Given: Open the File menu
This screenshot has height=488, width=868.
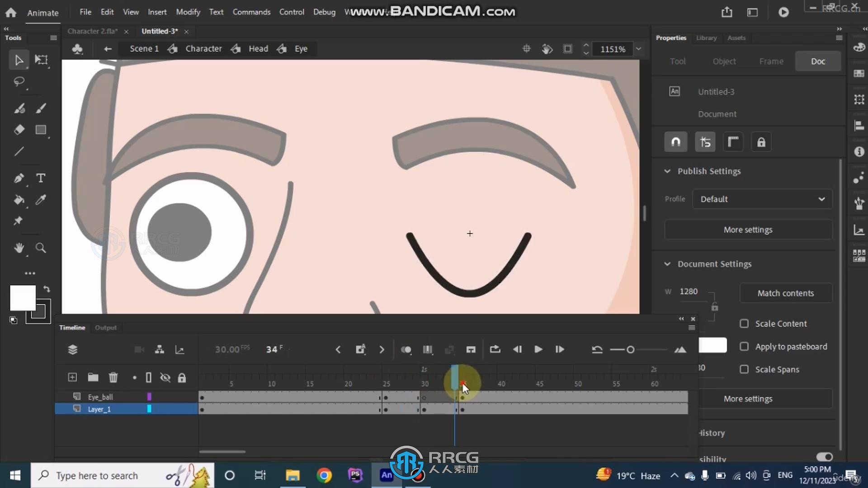Looking at the screenshot, I should [85, 12].
